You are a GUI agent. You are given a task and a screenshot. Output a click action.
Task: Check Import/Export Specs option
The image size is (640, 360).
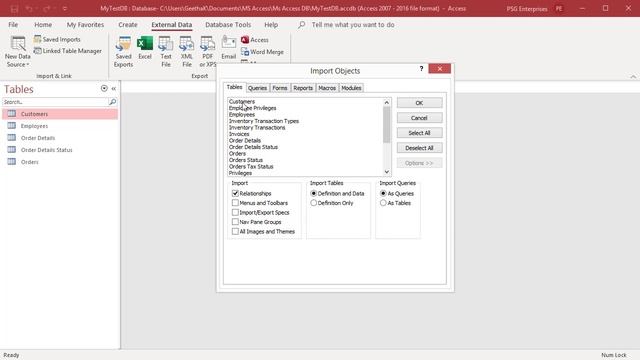coord(235,212)
